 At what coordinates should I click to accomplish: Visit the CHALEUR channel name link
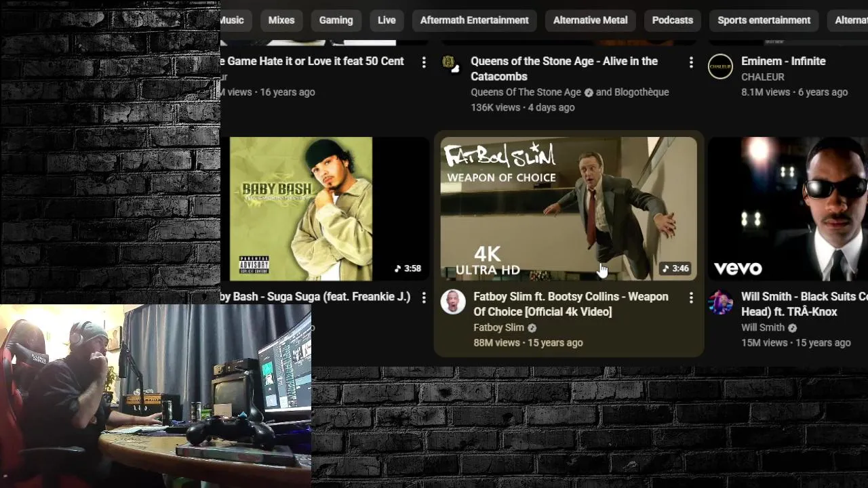(763, 77)
